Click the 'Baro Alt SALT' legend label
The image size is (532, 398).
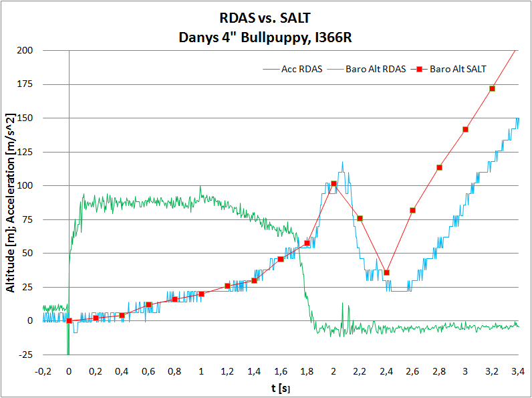tap(458, 68)
